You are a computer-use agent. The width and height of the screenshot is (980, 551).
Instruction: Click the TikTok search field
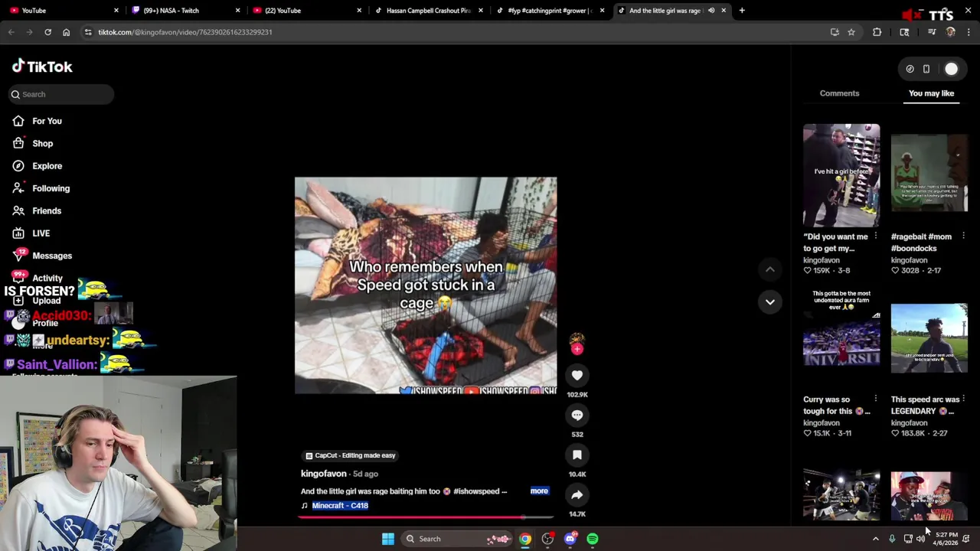click(61, 94)
